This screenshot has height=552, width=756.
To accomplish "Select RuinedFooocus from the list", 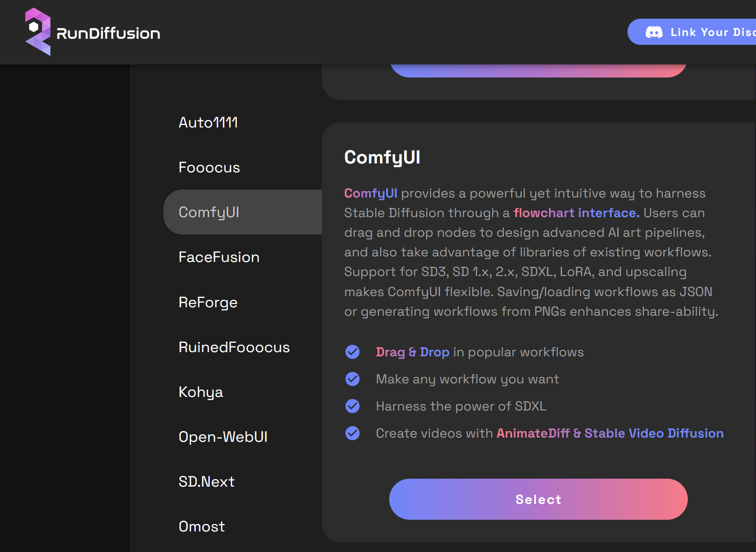I will point(234,347).
